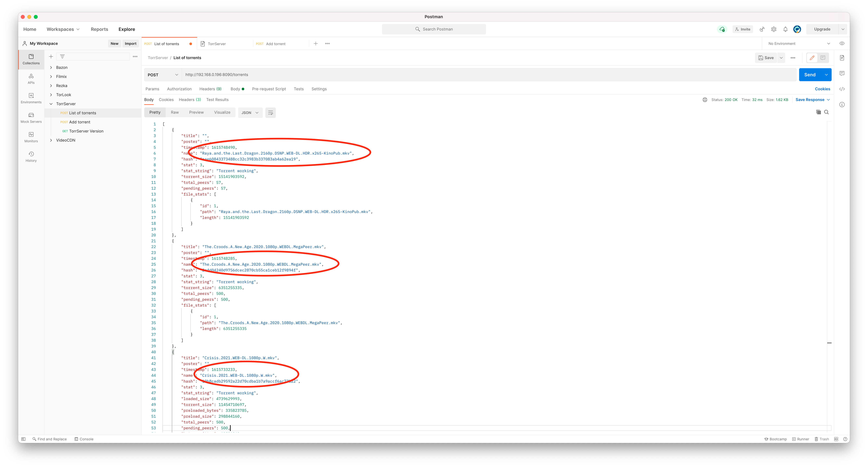Screen dimensions: 868x467
Task: Collapse the TorrServer collection
Action: 51,104
